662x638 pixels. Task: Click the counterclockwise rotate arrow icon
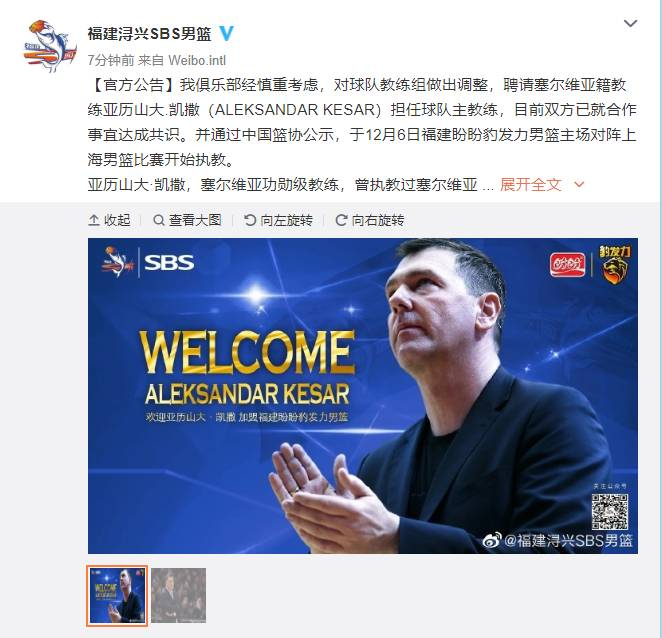coord(250,220)
